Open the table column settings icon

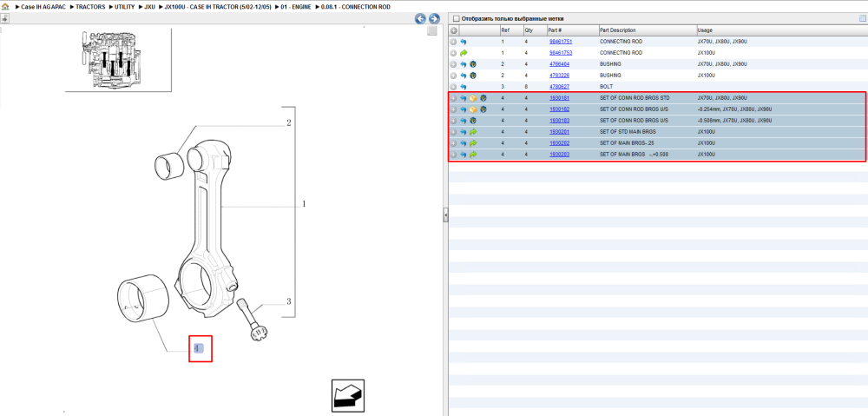(x=862, y=18)
